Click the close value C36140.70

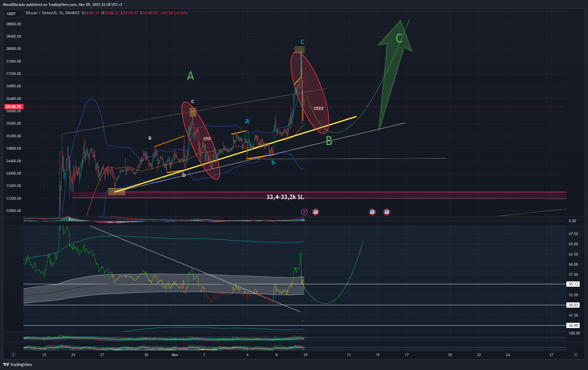pos(149,13)
